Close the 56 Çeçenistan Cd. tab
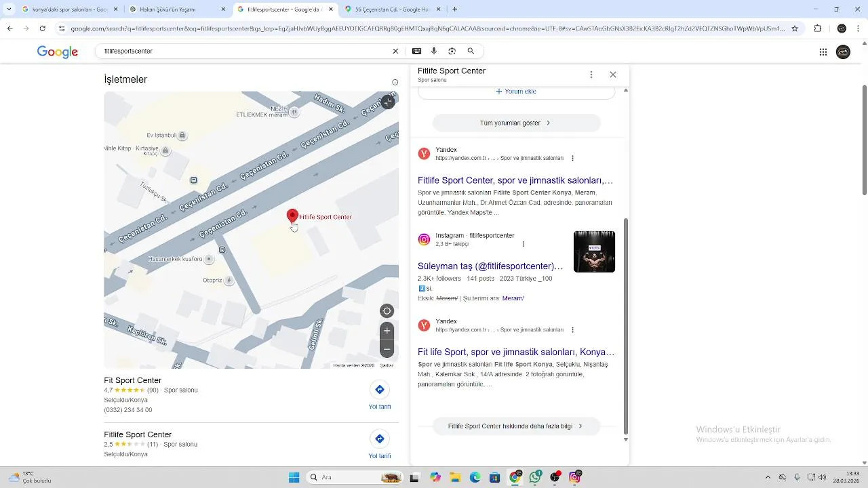 tap(439, 9)
